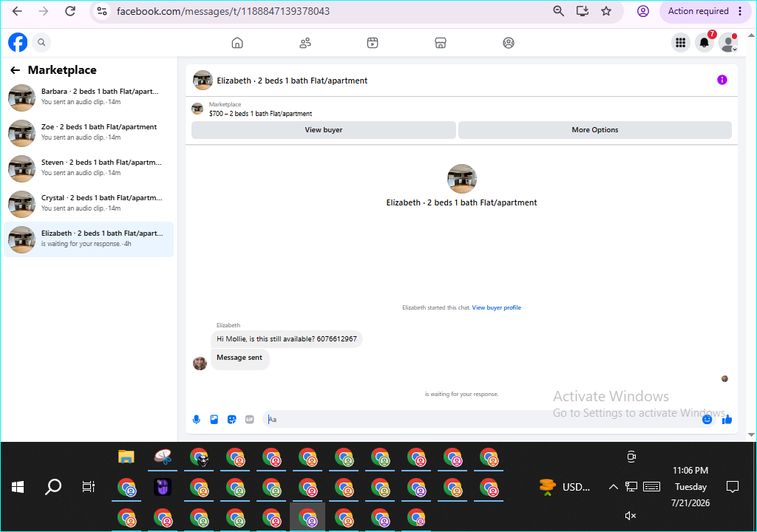Image resolution: width=757 pixels, height=532 pixels.
Task: Open Task View on the taskbar
Action: click(89, 487)
